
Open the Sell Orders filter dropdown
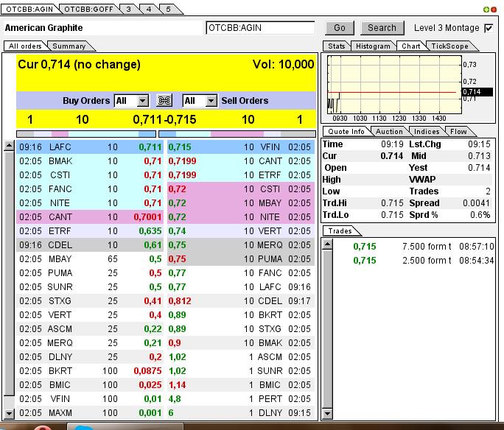pyautogui.click(x=211, y=101)
